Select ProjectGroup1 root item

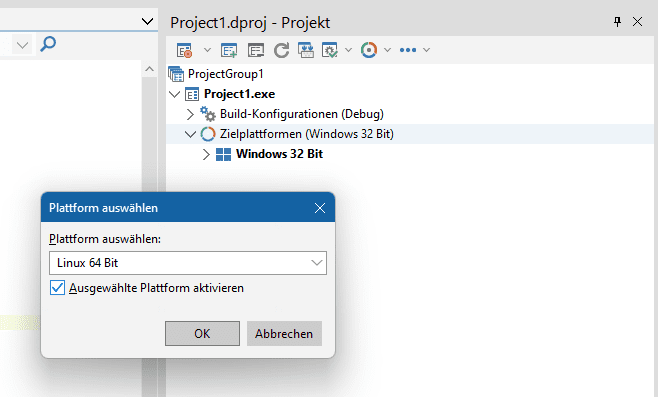point(225,74)
